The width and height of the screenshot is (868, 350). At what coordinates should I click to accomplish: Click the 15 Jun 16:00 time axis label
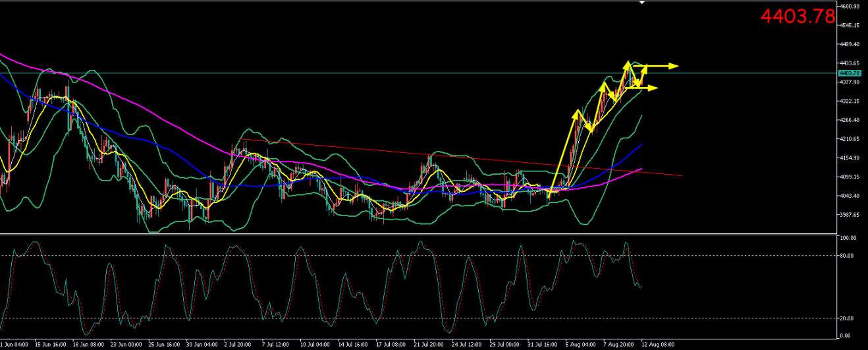click(x=50, y=345)
